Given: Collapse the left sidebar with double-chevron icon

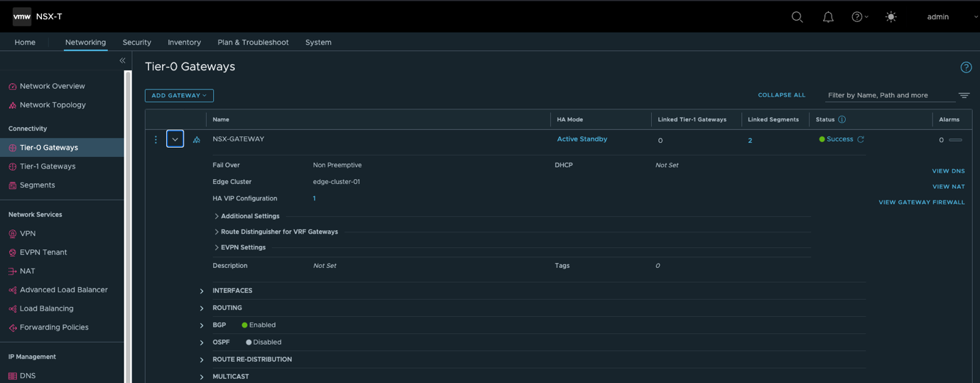Looking at the screenshot, I should [x=122, y=60].
